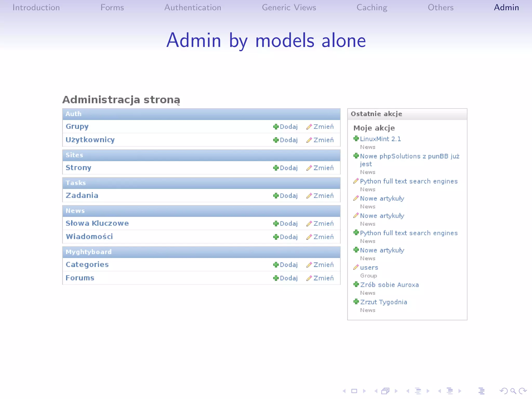
Task: Open the Authentication section
Action: (193, 8)
